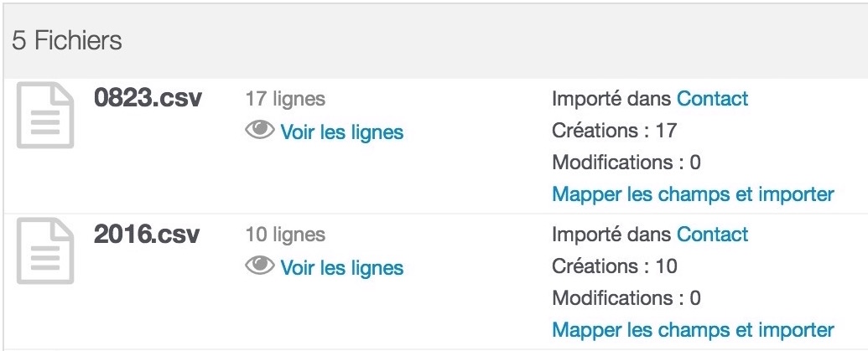Click the 'Créations : 10' text
The image size is (868, 351).
coord(615,266)
